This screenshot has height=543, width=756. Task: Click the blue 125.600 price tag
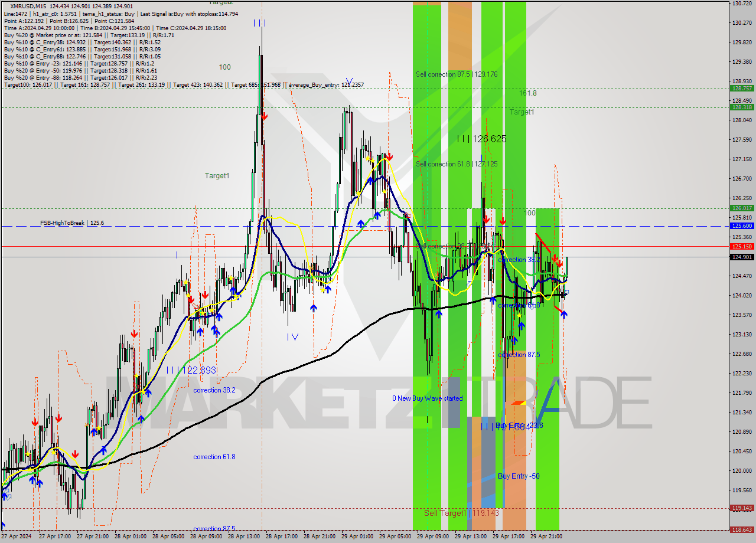tap(742, 225)
